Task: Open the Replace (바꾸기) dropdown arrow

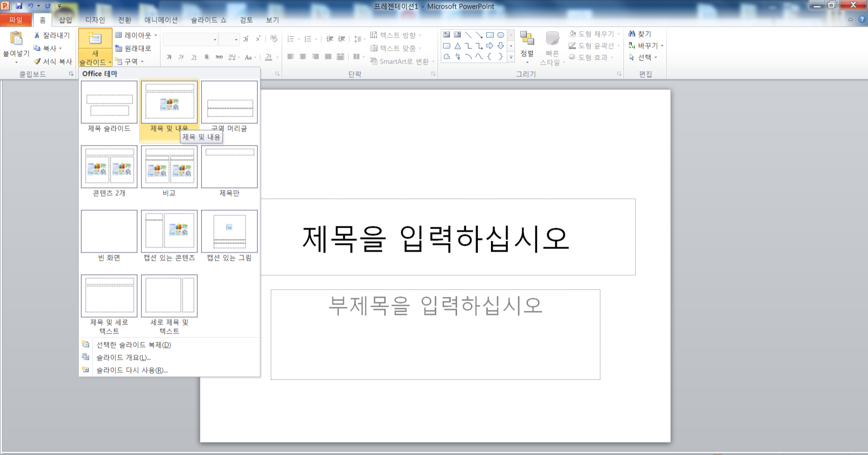Action: [x=662, y=46]
